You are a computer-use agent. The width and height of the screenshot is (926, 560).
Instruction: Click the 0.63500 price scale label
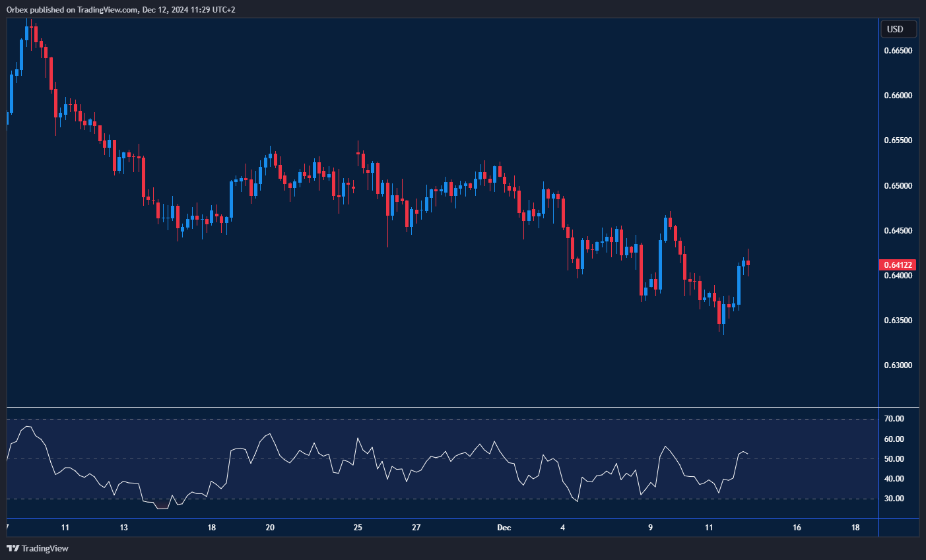[898, 321]
